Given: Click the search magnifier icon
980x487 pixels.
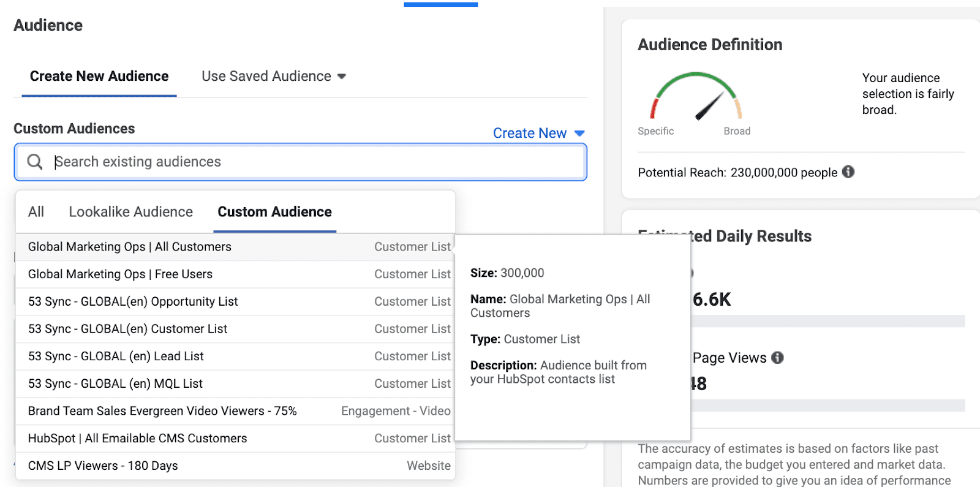Looking at the screenshot, I should click(35, 162).
